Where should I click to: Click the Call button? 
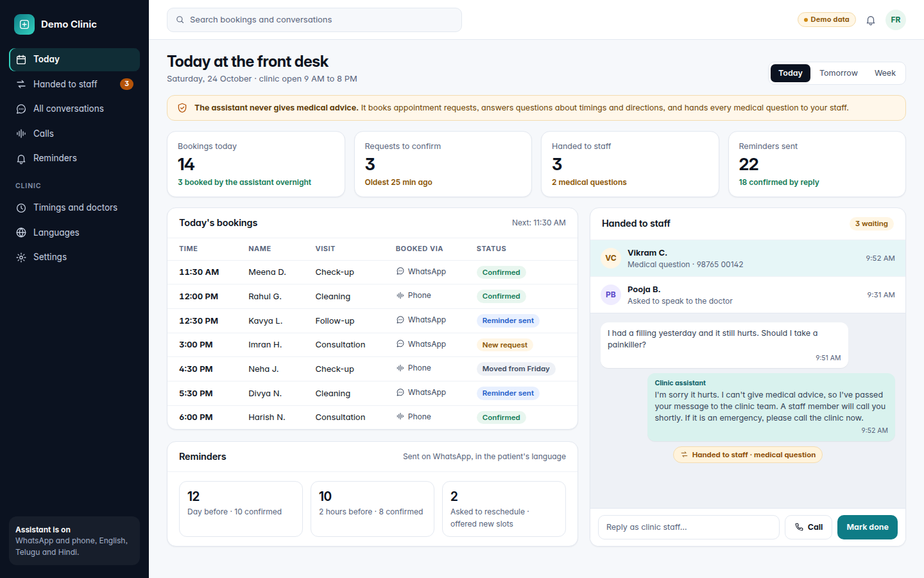809,527
